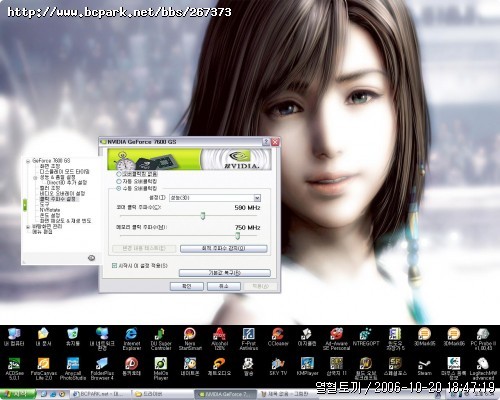Screen dimensions: 500x400
Task: Open the KMPlayer desktop icon
Action: click(x=307, y=367)
